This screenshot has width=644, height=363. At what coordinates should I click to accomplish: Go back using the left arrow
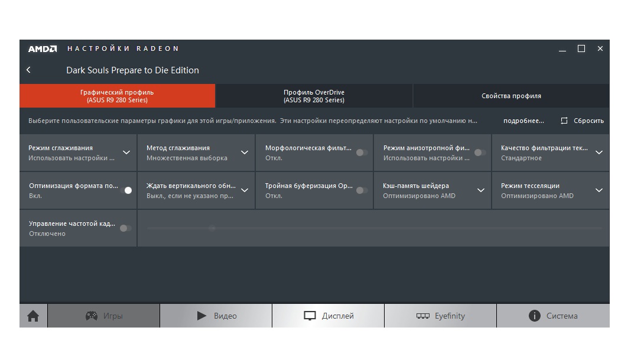28,70
